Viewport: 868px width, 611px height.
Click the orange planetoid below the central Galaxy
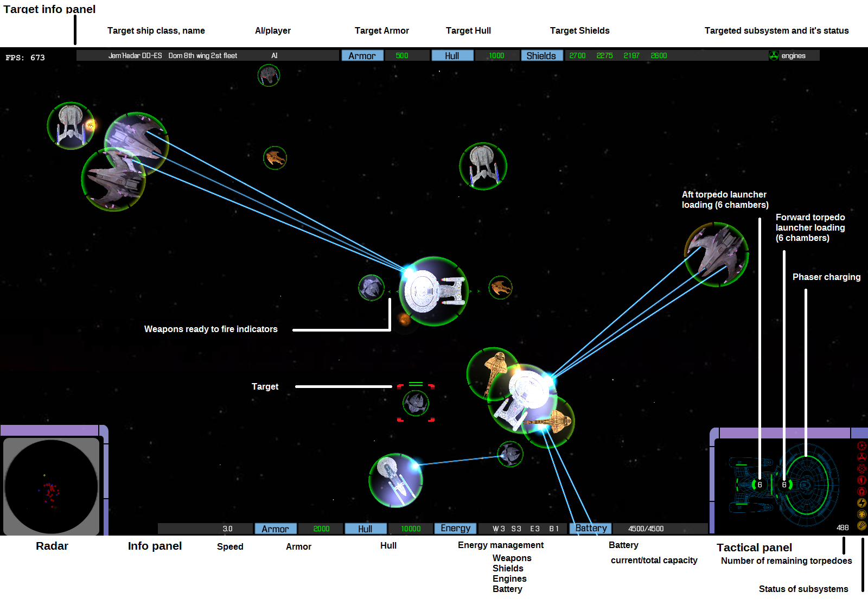coord(405,320)
